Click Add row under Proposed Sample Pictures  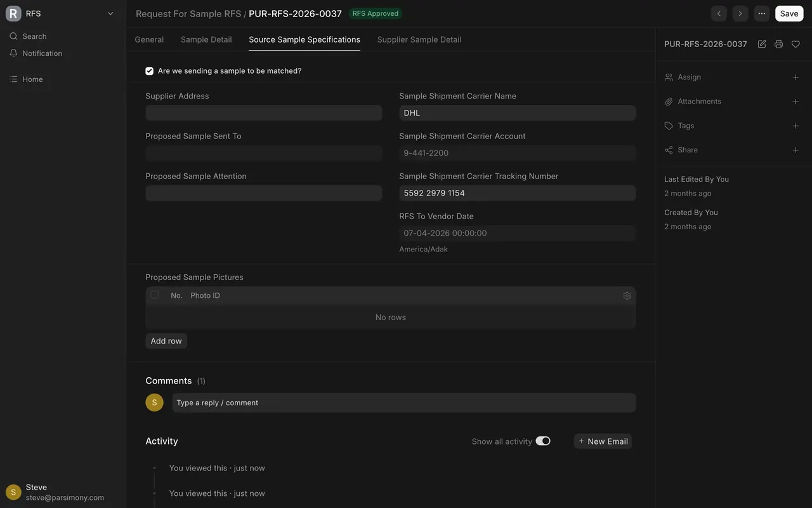(x=166, y=341)
